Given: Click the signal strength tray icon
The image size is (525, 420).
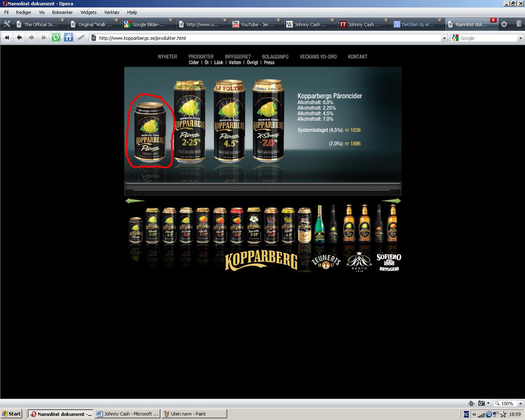Looking at the screenshot, I should click(481, 414).
